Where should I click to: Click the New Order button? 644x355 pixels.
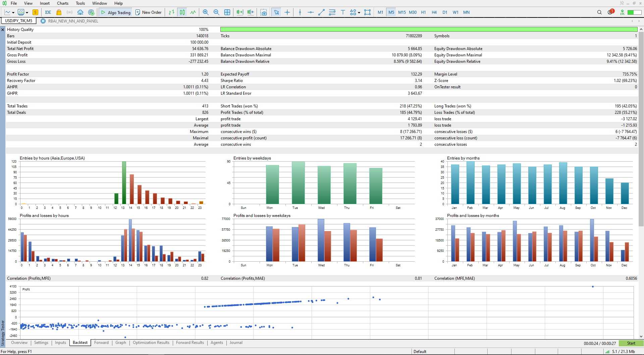(149, 12)
